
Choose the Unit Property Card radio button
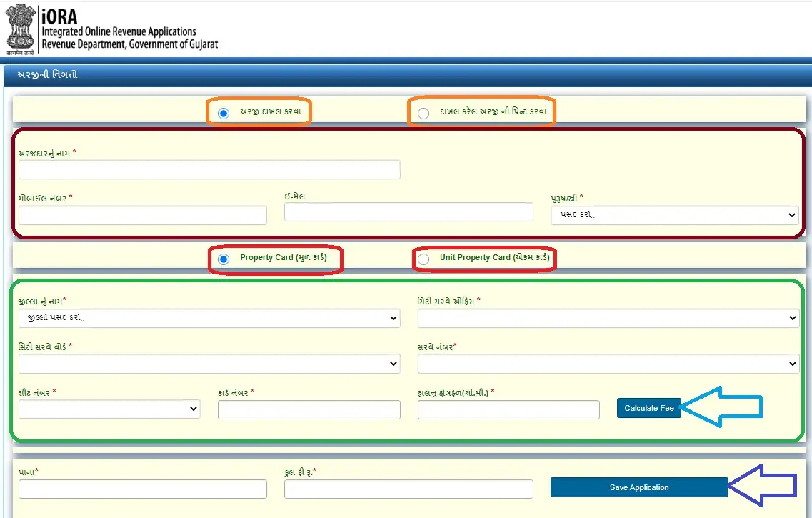(423, 259)
